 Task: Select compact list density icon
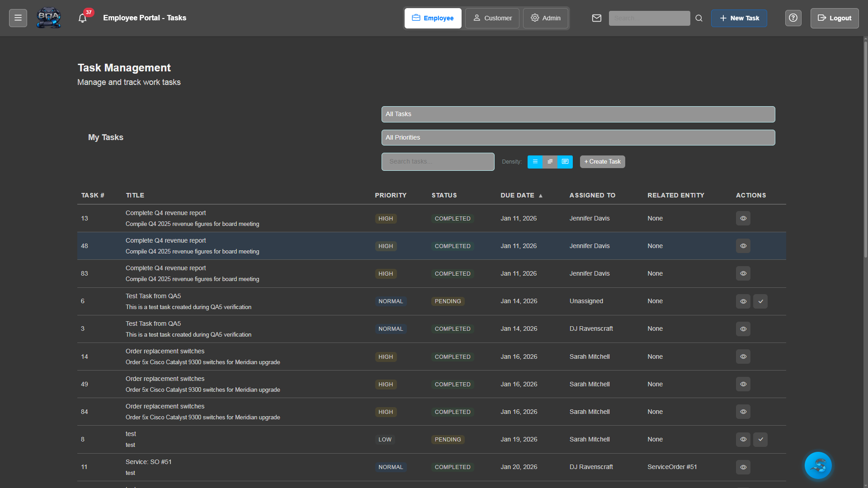[535, 161]
